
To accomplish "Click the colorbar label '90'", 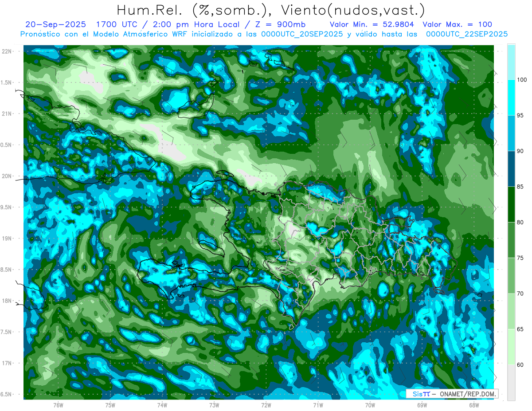I will [521, 151].
